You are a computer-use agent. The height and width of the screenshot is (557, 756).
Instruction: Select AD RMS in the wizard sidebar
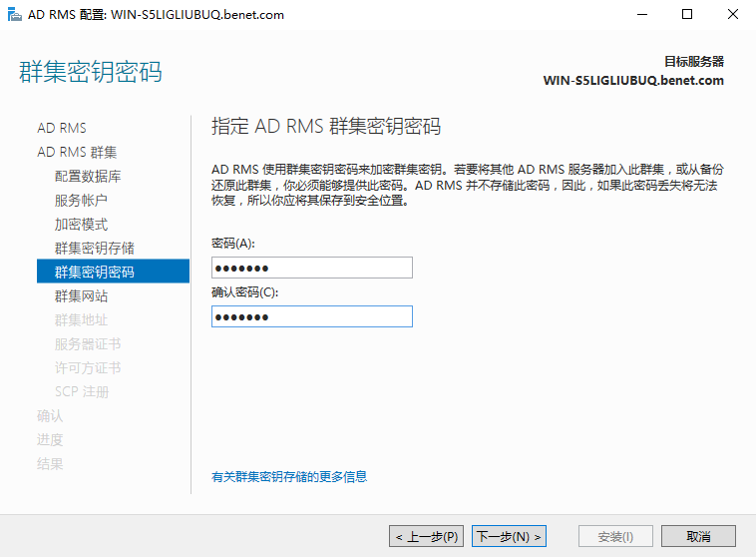point(62,128)
